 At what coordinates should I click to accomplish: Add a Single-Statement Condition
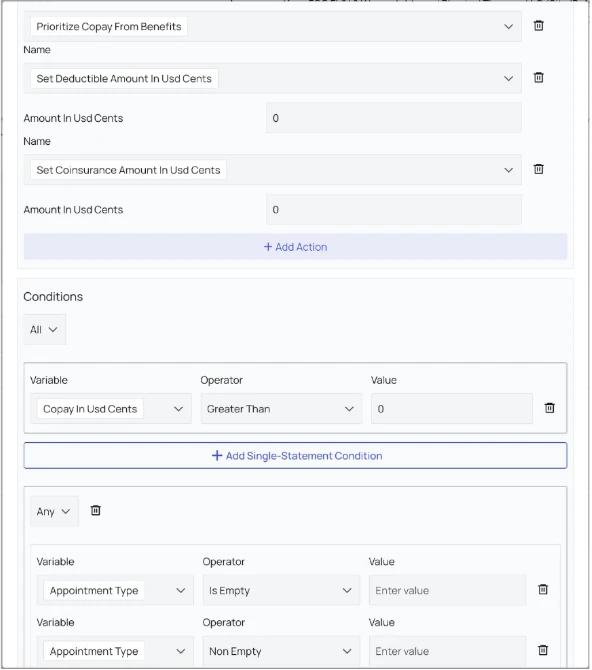pos(295,456)
